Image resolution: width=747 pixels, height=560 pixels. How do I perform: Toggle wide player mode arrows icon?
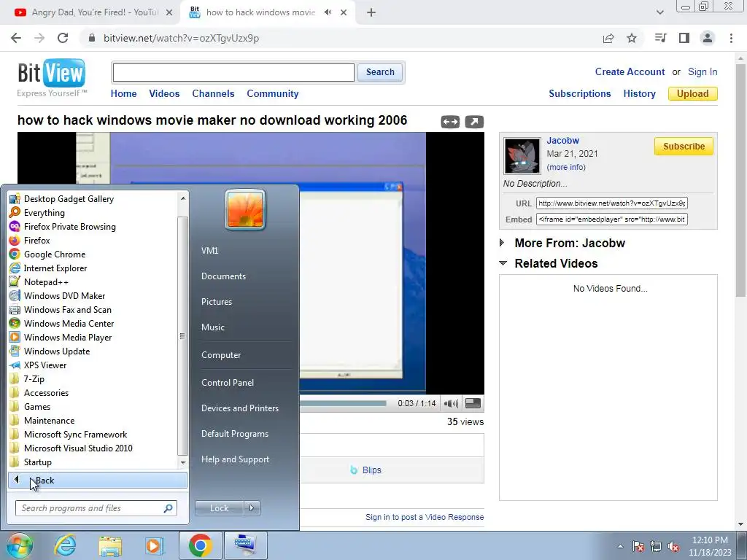[450, 122]
